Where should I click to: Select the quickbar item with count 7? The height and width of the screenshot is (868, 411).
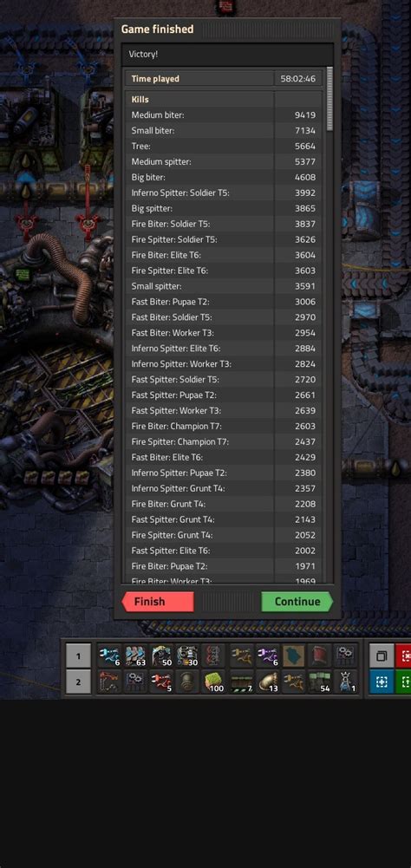tap(242, 682)
